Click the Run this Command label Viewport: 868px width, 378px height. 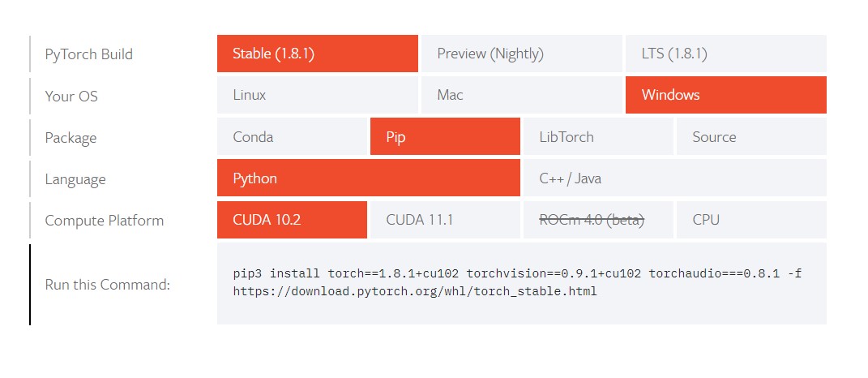pos(108,285)
